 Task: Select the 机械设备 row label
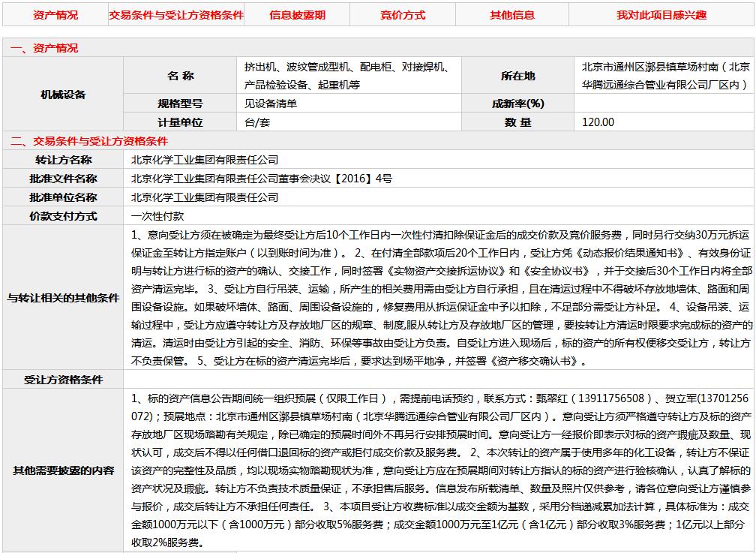[x=63, y=95]
